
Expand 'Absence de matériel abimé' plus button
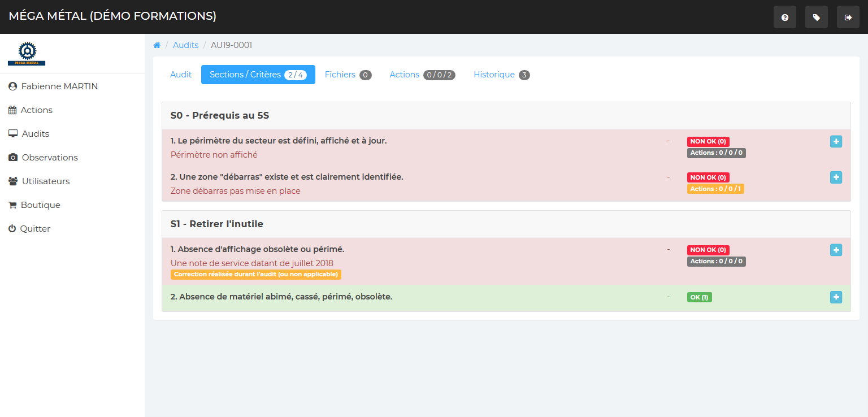coord(836,297)
